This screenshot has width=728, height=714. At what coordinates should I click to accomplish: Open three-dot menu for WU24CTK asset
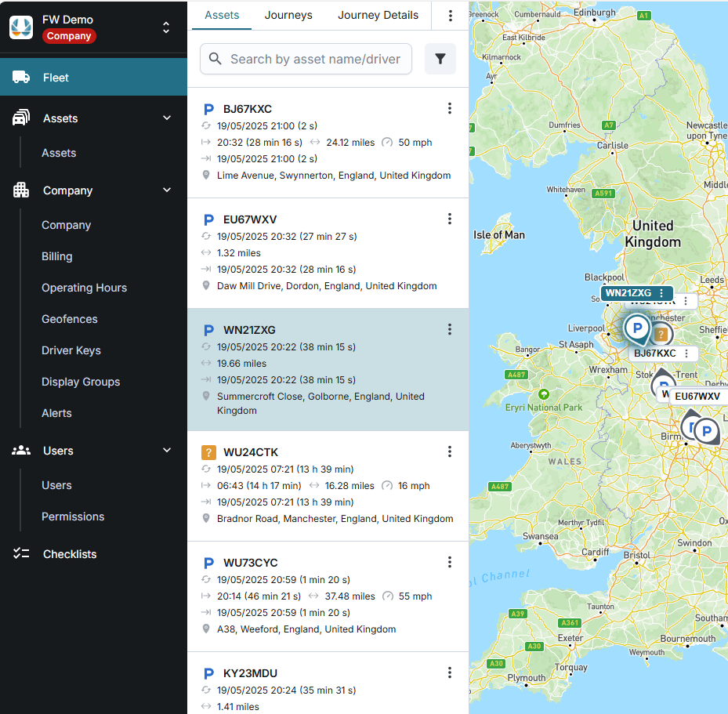pos(450,451)
